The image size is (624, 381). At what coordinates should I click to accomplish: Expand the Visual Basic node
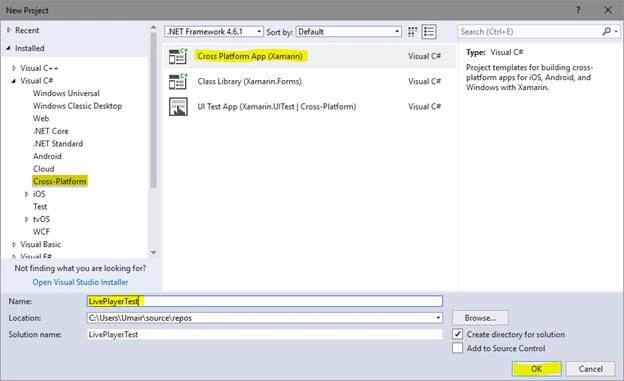pos(14,244)
